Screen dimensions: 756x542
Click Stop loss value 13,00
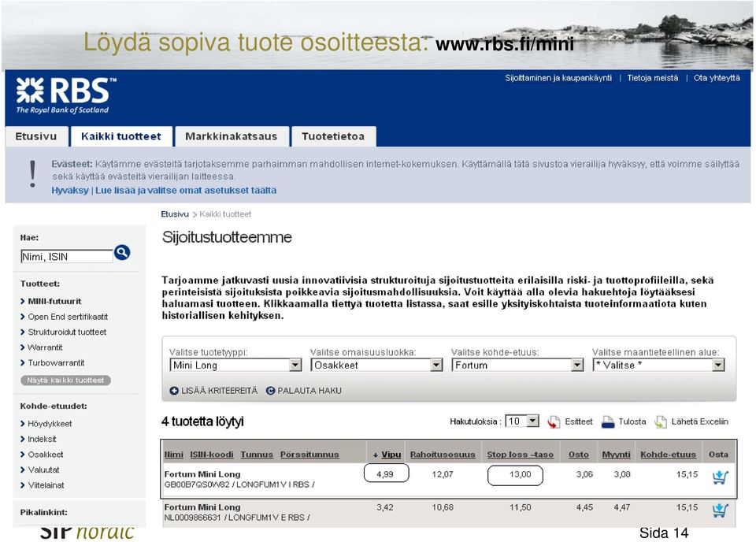521,474
